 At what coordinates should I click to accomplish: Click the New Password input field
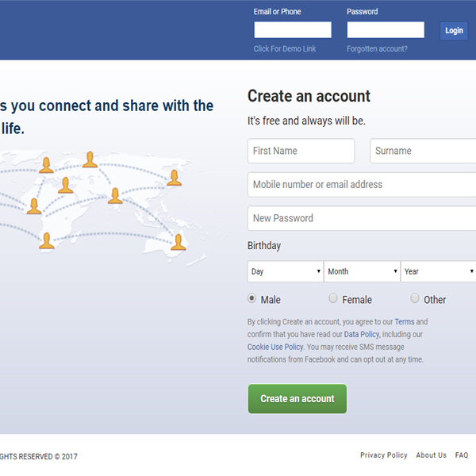362,218
